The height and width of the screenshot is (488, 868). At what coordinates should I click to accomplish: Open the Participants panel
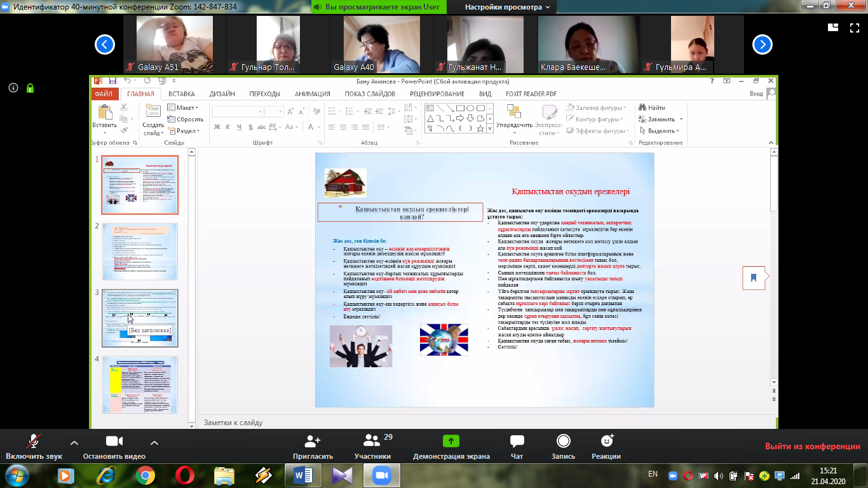[x=372, y=442]
